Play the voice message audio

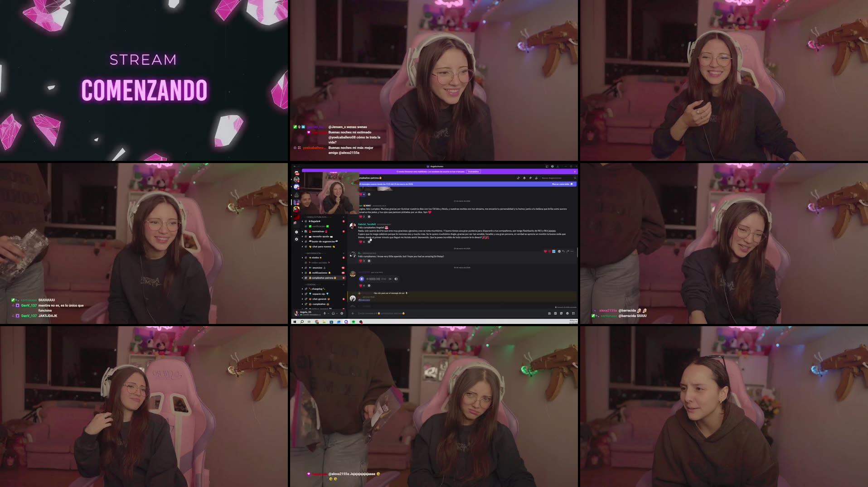click(x=361, y=279)
